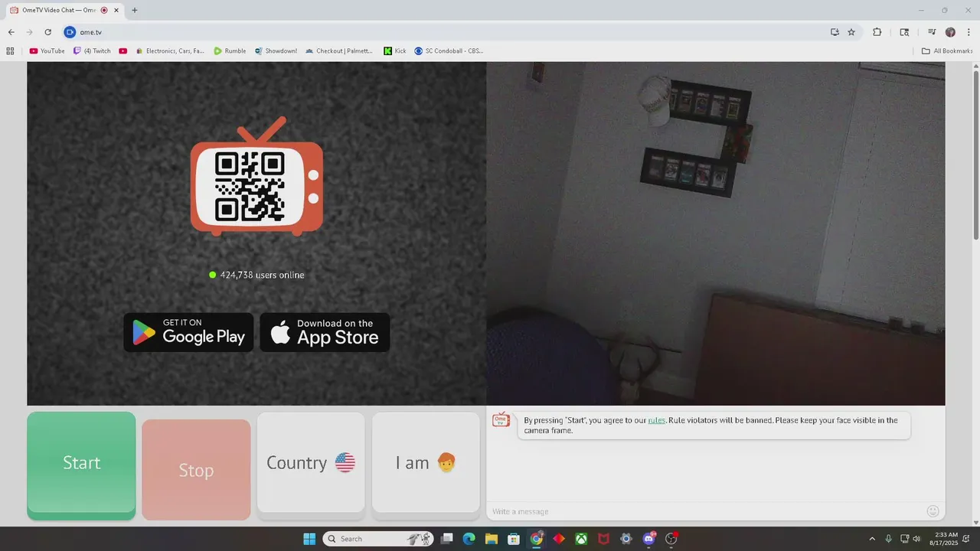Click the Download on the App Store badge
Image resolution: width=980 pixels, height=551 pixels.
325,332
